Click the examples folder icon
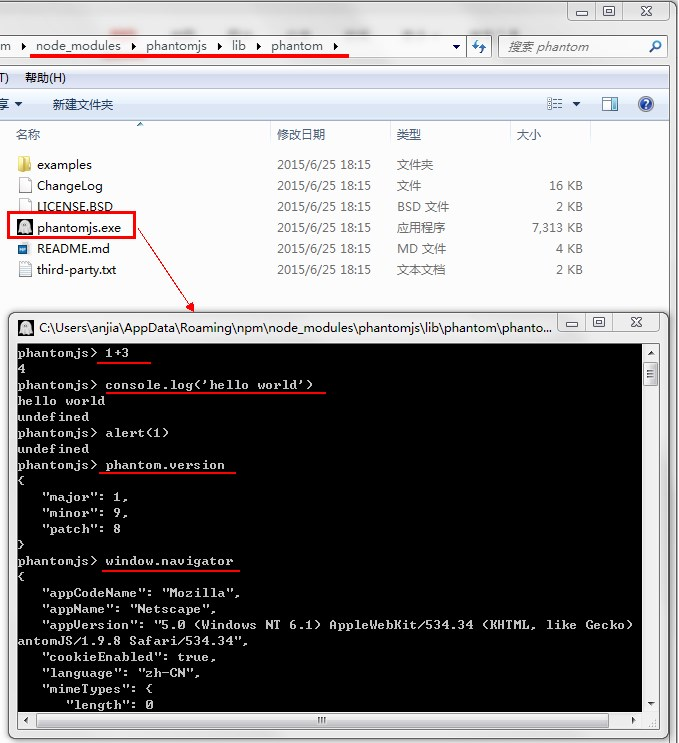Screen dimensions: 679x743 click(26, 164)
